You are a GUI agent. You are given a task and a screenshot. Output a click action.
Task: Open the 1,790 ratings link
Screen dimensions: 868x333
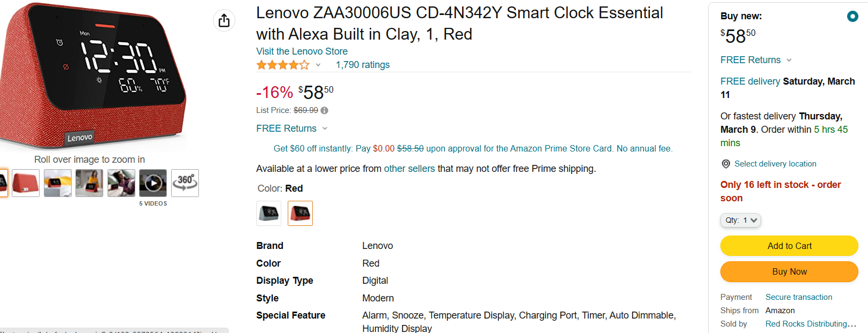pos(363,65)
